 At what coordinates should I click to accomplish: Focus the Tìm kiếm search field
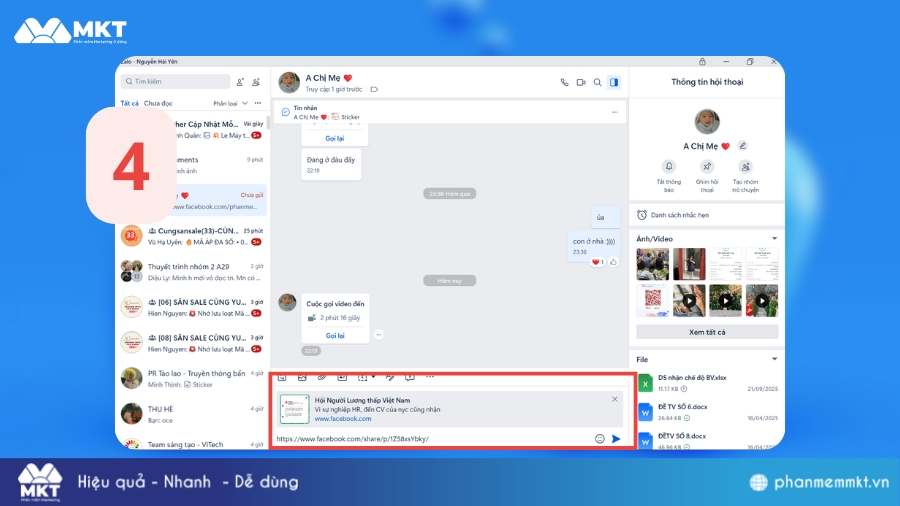(x=175, y=81)
